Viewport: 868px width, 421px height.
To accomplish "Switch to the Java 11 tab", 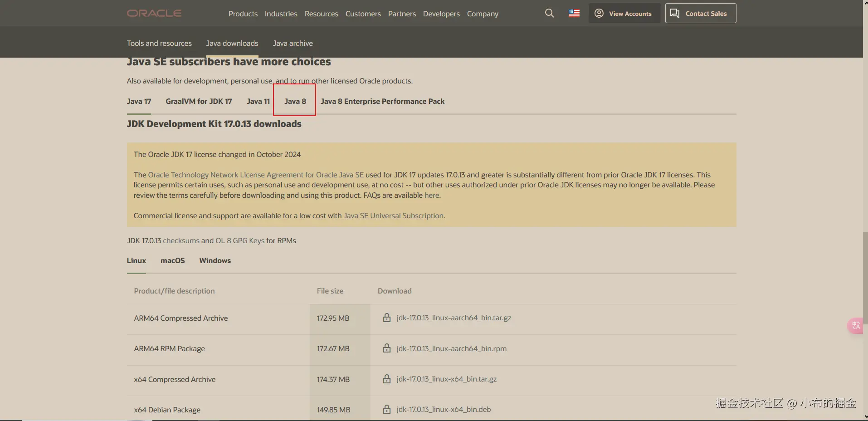I will (258, 101).
